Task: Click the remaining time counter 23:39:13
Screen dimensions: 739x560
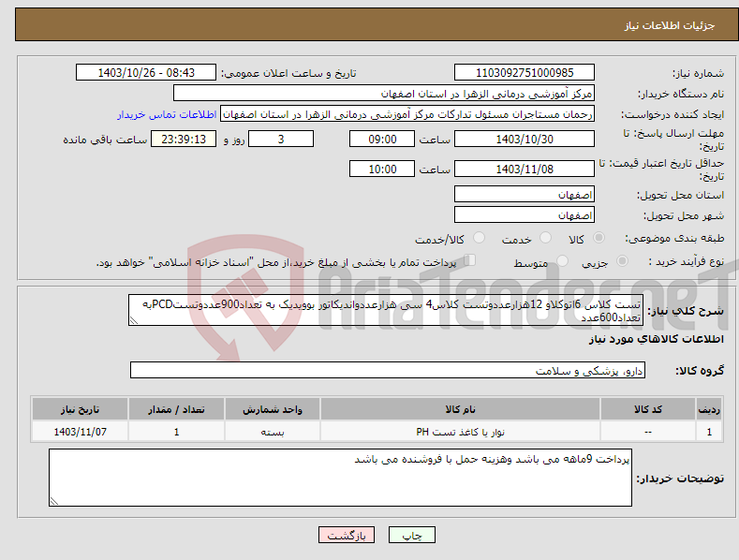Action: tap(184, 139)
